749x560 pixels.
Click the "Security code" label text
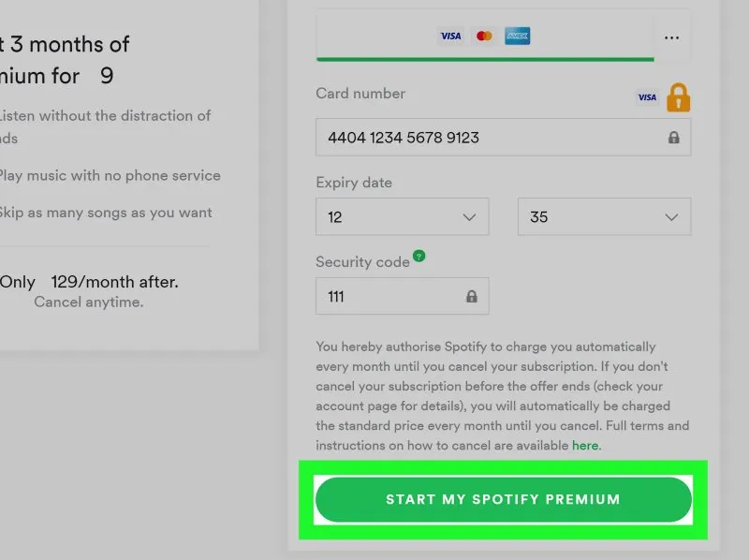tap(362, 262)
